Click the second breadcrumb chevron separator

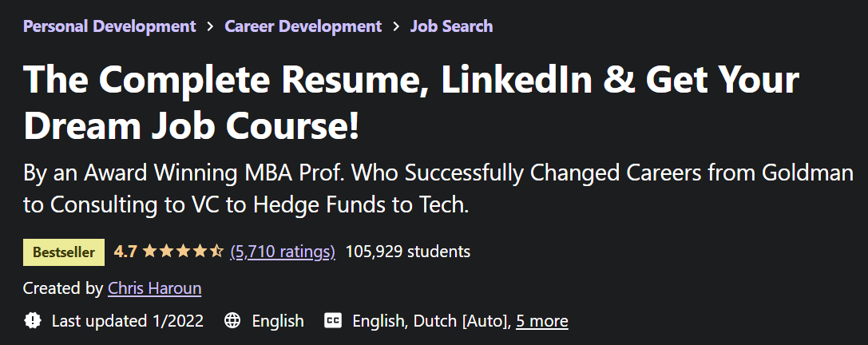click(396, 26)
